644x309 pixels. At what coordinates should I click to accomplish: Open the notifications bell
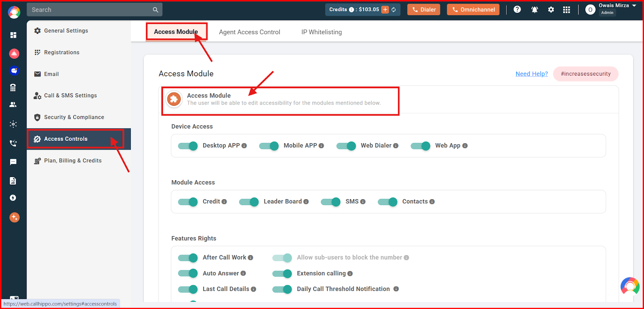[535, 10]
